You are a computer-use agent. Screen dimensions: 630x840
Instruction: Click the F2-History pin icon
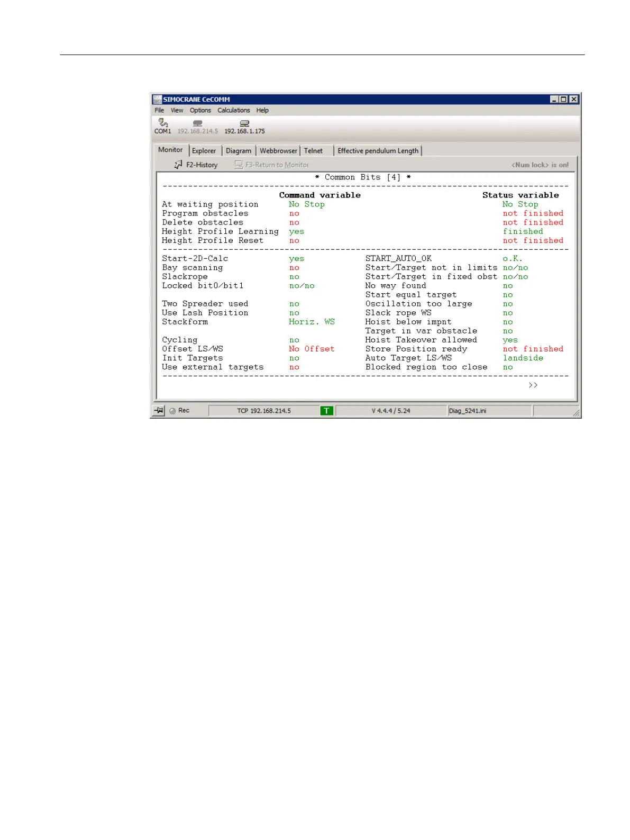(178, 165)
